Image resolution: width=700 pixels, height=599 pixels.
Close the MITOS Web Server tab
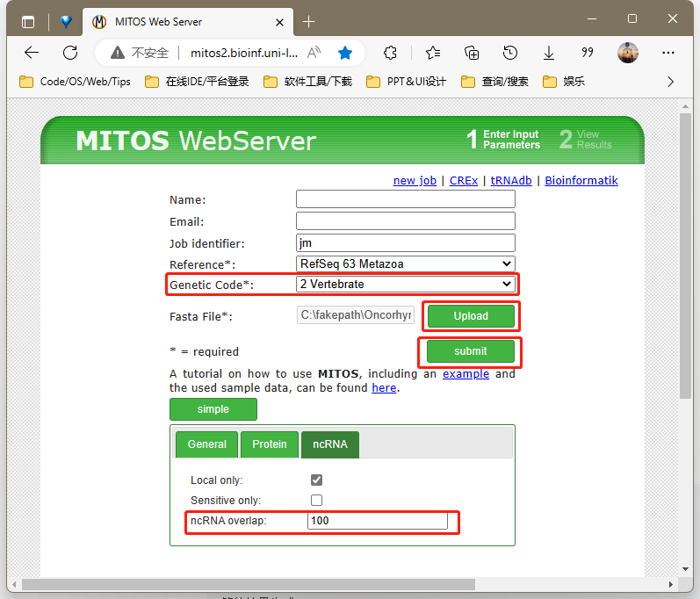[280, 22]
